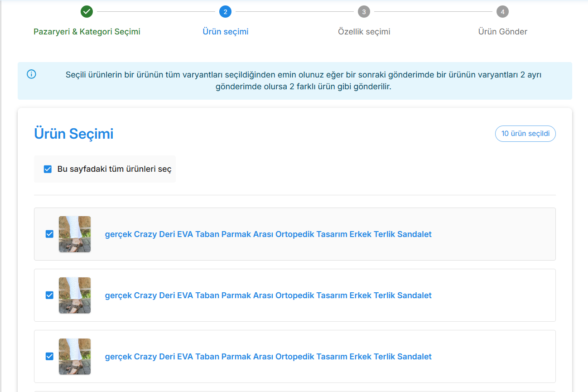Click the blue step 2 circle

coord(225,12)
